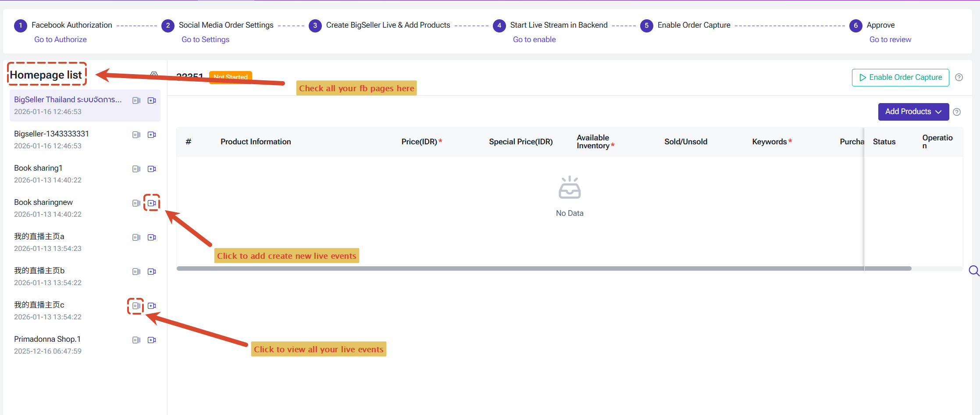Create new live event for BigSeller Thailand page
980x415 pixels.
[x=152, y=100]
